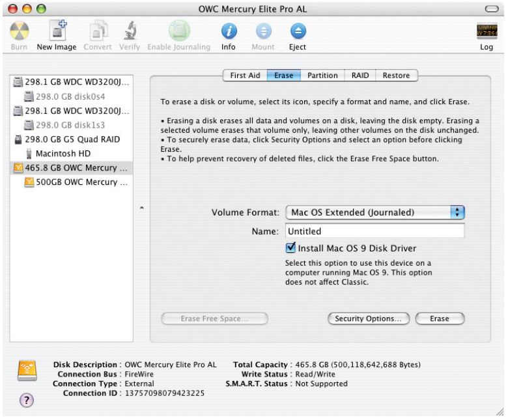Select 465.8 GB OWC Mercury disk
The height and width of the screenshot is (420, 508).
pos(71,168)
